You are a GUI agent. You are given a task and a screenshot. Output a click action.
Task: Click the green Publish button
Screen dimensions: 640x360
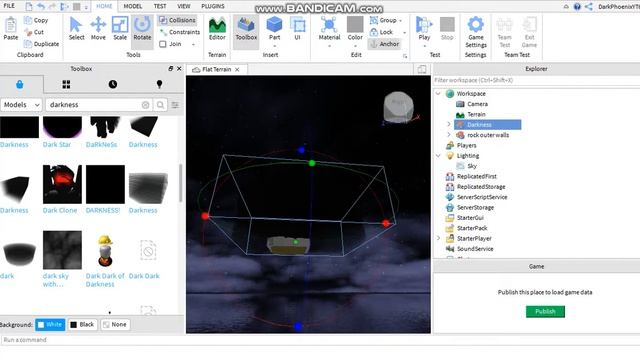click(x=545, y=311)
